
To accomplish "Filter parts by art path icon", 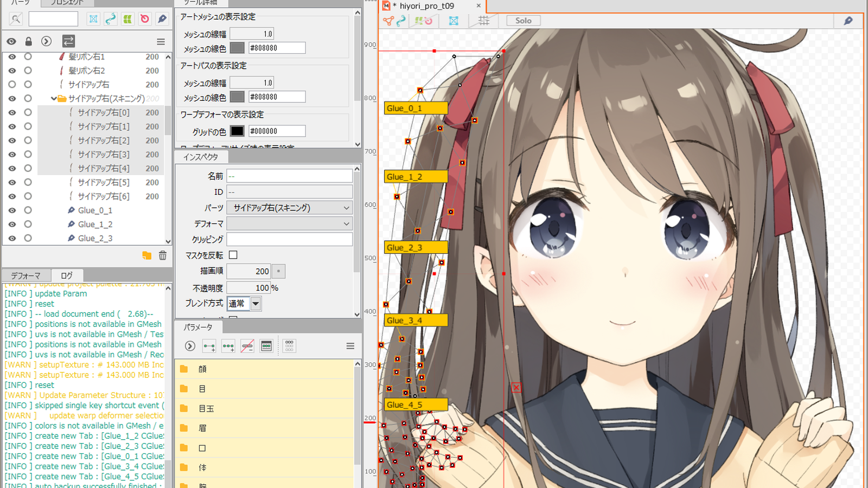I will click(x=110, y=19).
